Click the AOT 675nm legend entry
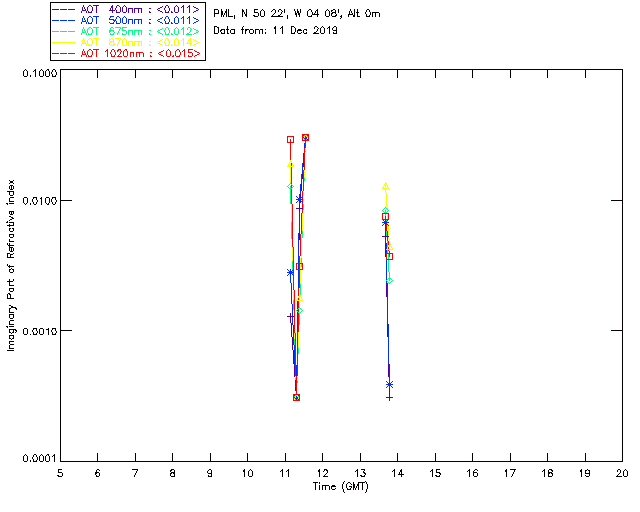Image resolution: width=640 pixels, height=512 pixels. pos(126,31)
